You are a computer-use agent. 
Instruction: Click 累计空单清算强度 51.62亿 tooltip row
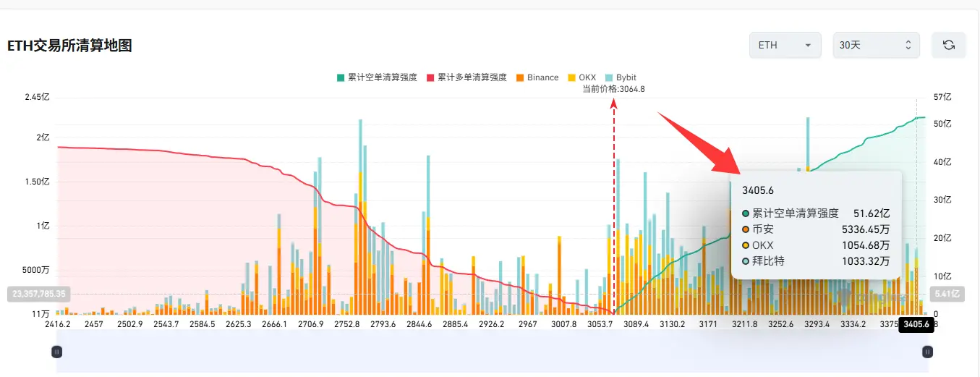816,213
